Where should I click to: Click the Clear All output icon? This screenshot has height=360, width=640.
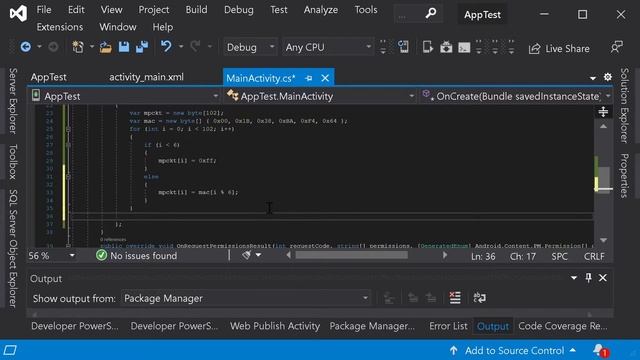pos(455,298)
